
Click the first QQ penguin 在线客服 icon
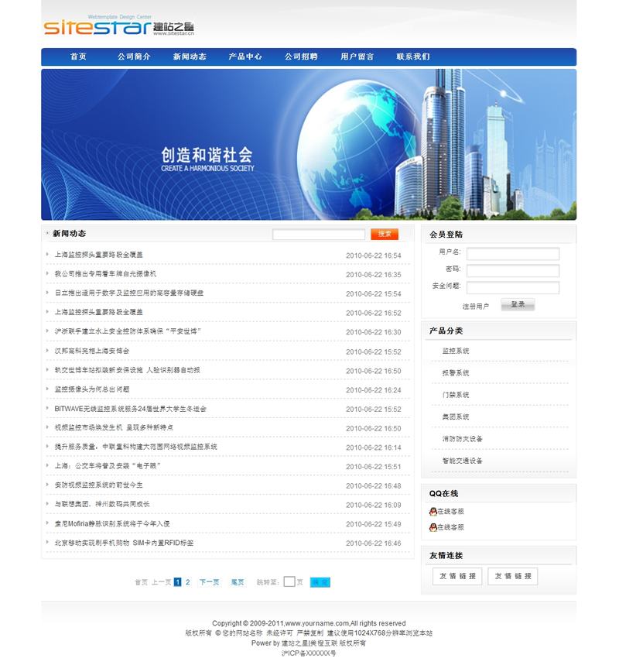click(x=433, y=512)
